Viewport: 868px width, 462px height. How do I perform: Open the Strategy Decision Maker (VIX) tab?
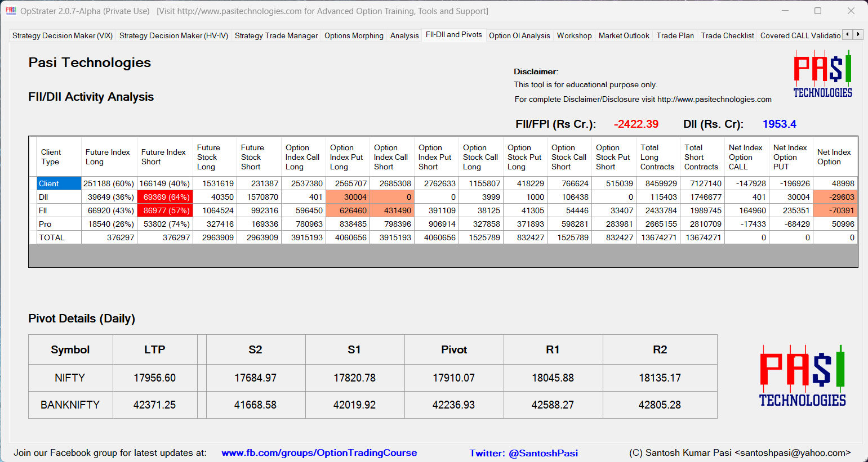coord(63,35)
